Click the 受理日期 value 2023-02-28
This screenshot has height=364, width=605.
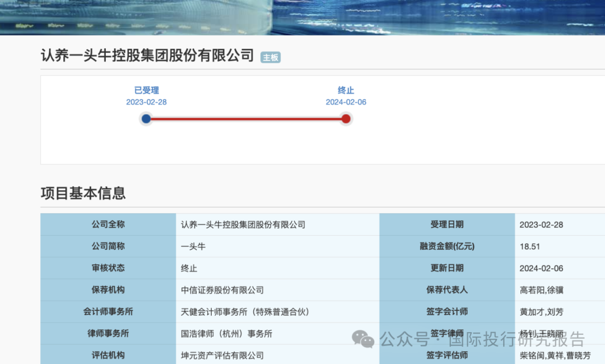[x=541, y=225]
